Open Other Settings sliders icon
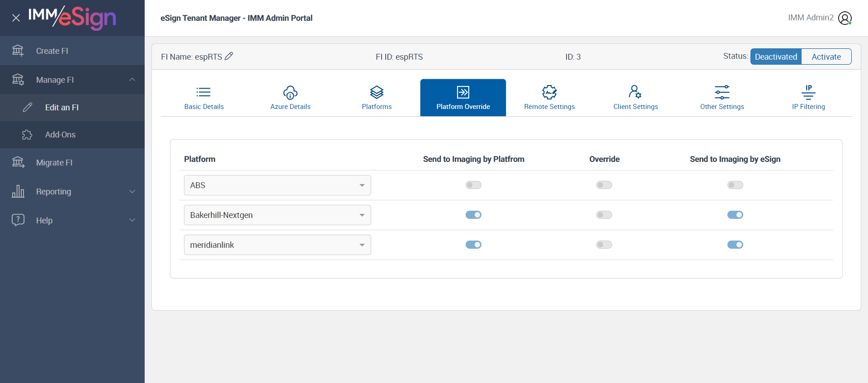 [722, 92]
